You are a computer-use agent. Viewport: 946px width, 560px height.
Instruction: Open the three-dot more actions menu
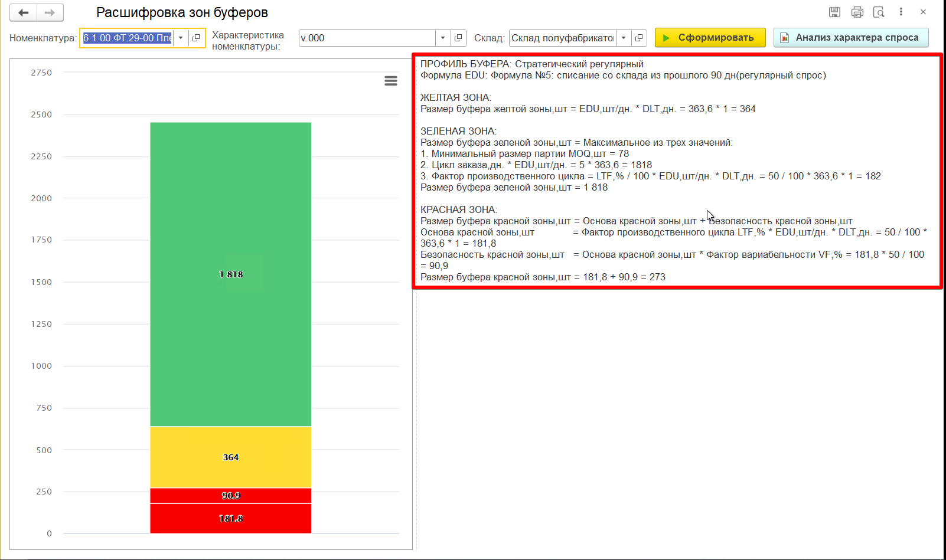tap(901, 12)
